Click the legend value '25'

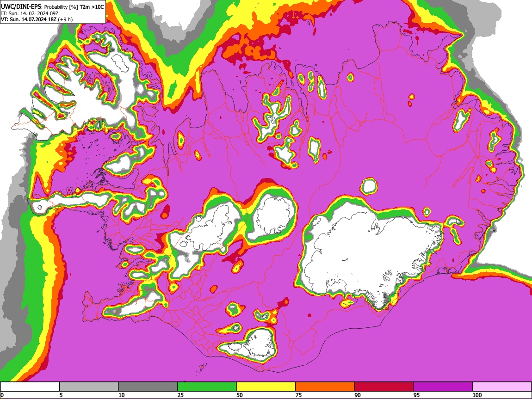coord(180,395)
